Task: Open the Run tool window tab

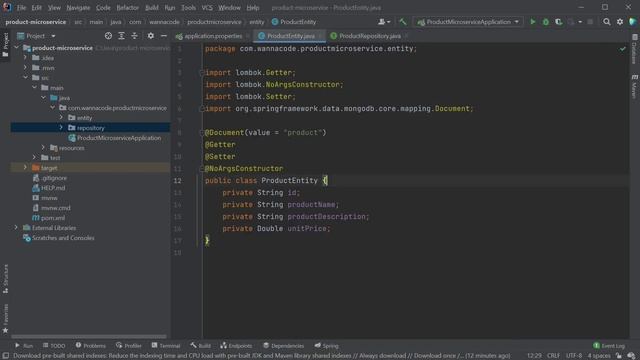Action: click(x=24, y=346)
